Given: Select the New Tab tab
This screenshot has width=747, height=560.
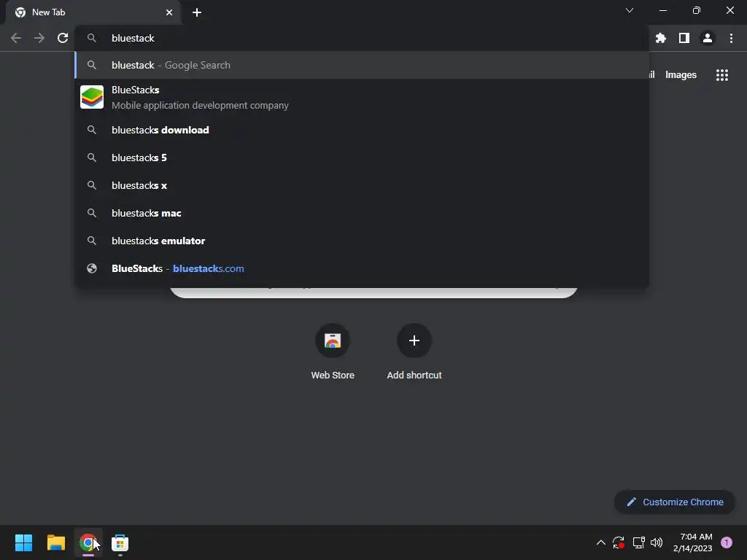Looking at the screenshot, I should click(93, 12).
